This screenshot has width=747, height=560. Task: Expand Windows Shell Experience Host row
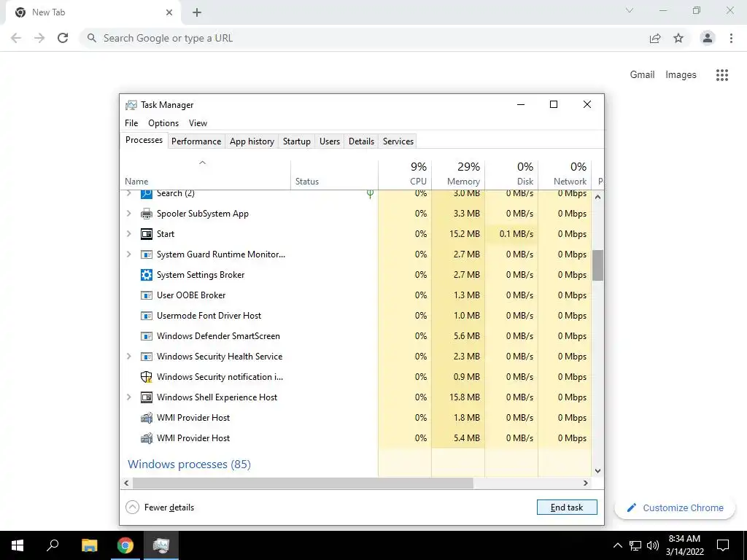pos(128,397)
